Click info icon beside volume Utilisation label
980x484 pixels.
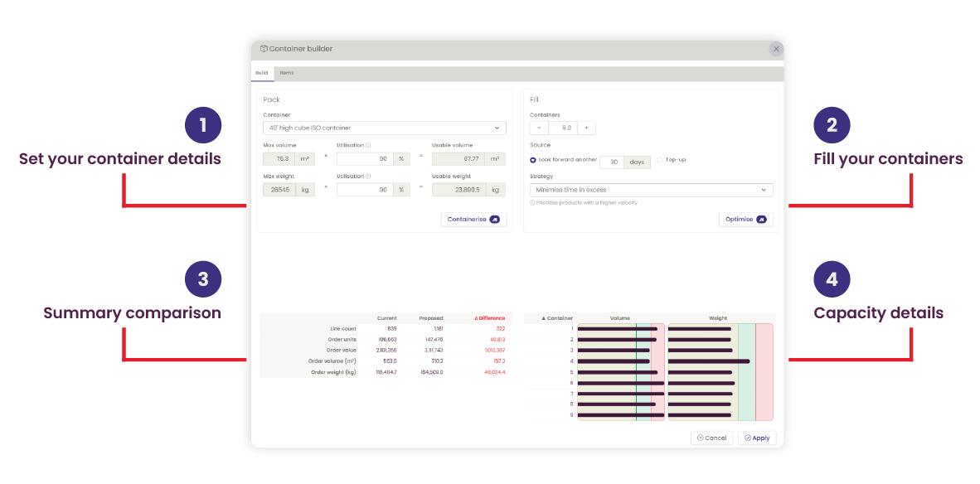368,145
